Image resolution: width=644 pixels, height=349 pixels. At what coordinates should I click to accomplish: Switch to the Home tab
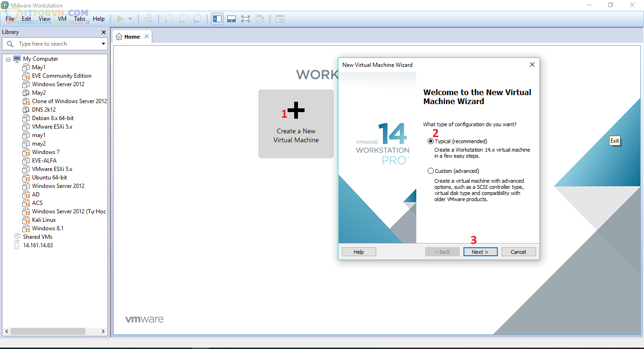pyautogui.click(x=132, y=37)
